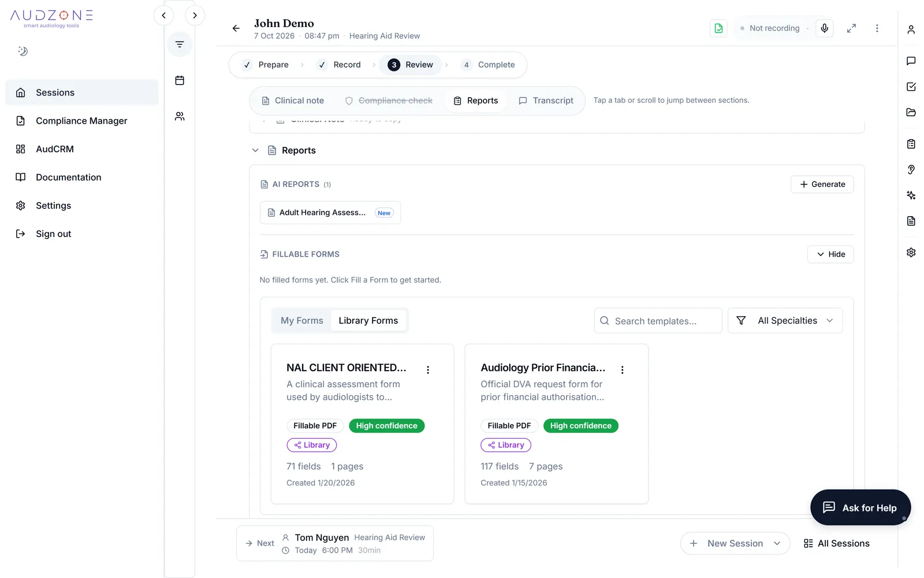Select the My Forms tab
The height and width of the screenshot is (578, 924).
click(301, 320)
